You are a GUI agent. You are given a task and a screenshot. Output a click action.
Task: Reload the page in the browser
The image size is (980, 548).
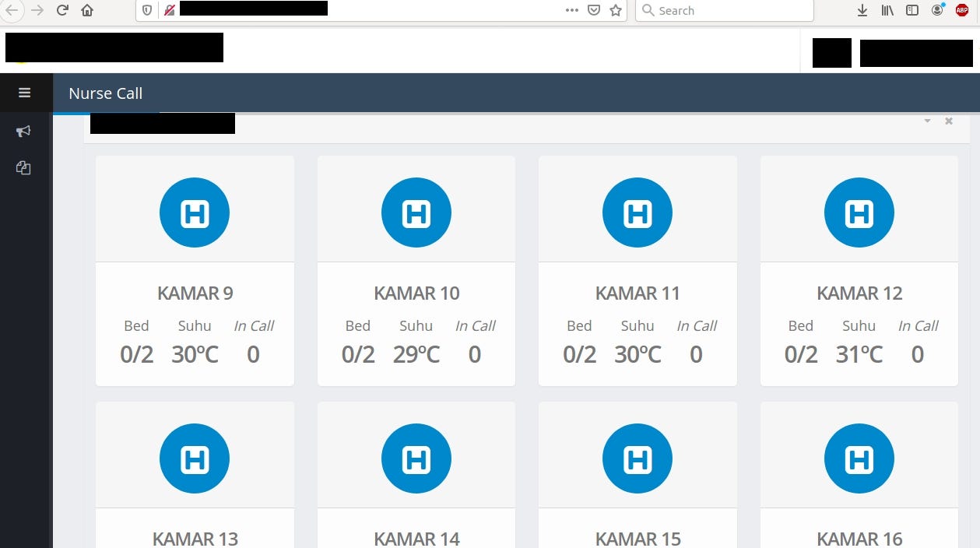tap(62, 10)
